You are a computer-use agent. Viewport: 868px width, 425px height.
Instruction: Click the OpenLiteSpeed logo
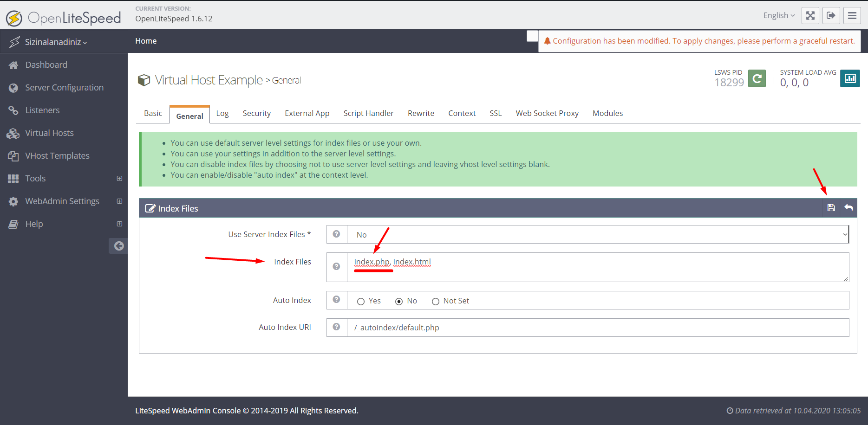[63, 18]
